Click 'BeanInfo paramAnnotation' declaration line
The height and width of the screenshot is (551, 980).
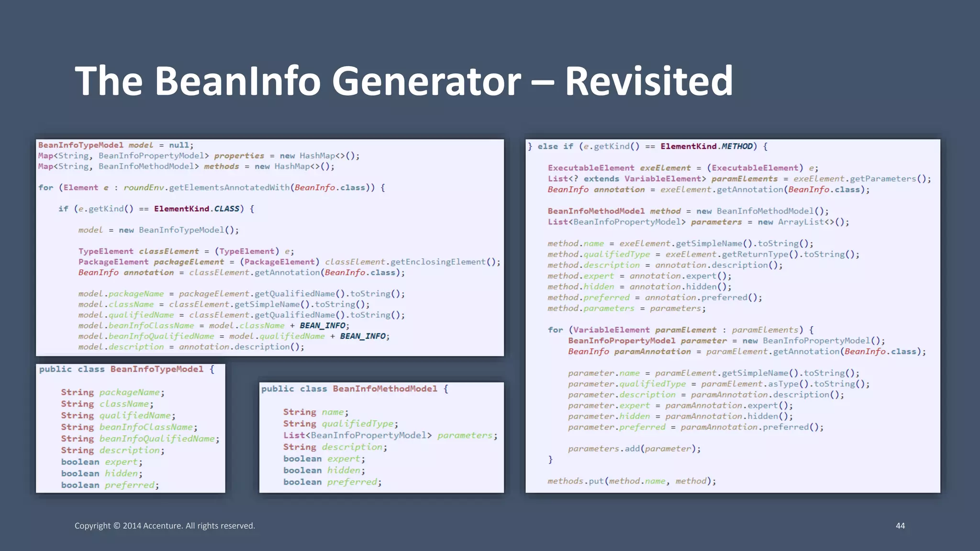pyautogui.click(x=747, y=352)
